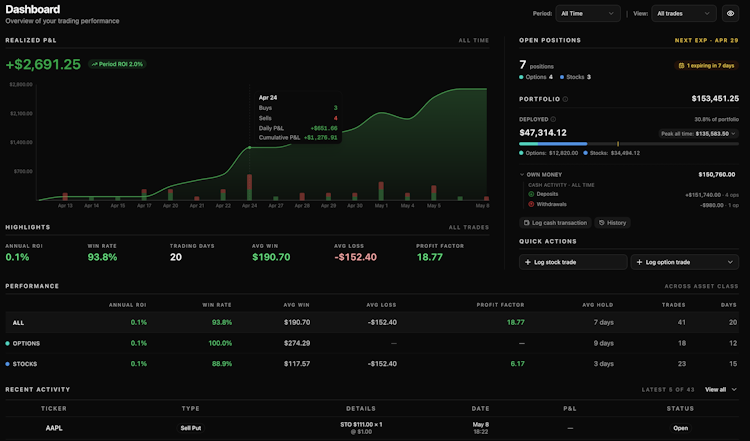Click the green Deposits icon
750x441 pixels.
(531, 194)
